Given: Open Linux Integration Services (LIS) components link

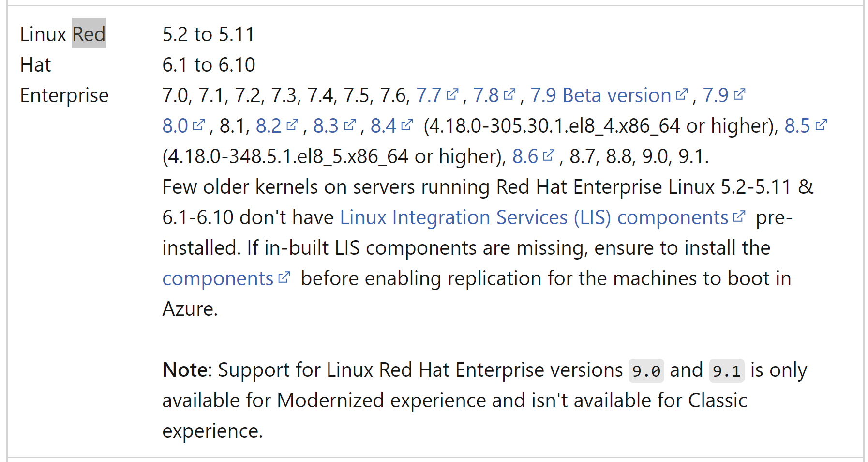Looking at the screenshot, I should pos(542,217).
